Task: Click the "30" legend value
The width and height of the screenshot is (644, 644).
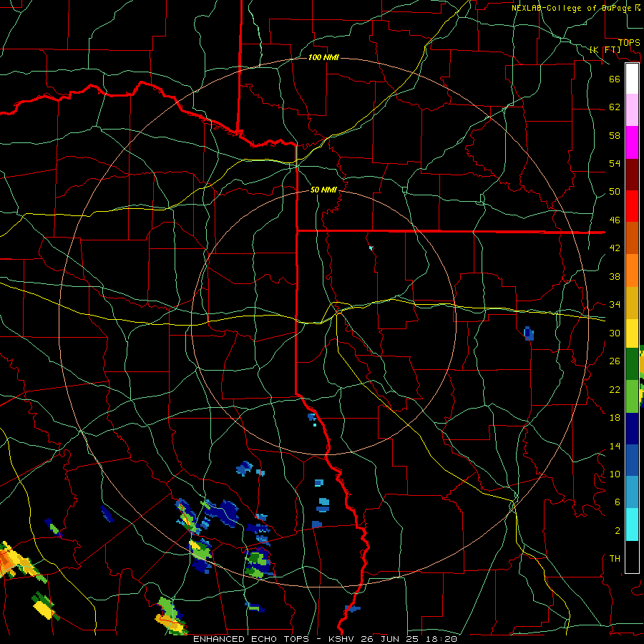Action: [x=615, y=333]
